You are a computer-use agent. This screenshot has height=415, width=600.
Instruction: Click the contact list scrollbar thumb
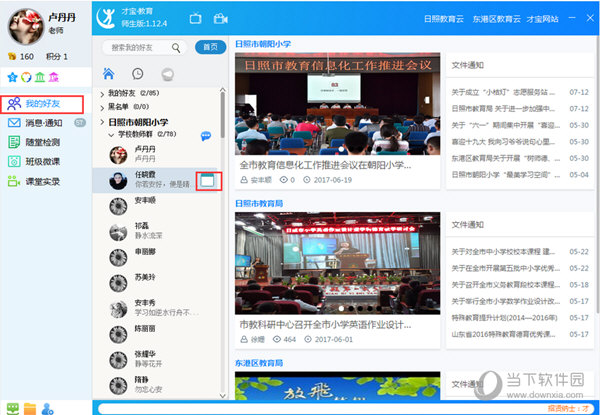(222, 115)
